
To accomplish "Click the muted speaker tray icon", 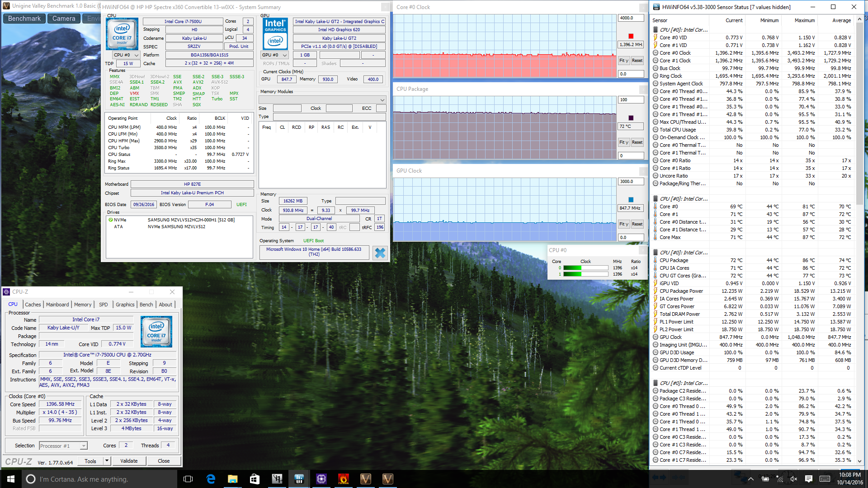I will pyautogui.click(x=794, y=479).
